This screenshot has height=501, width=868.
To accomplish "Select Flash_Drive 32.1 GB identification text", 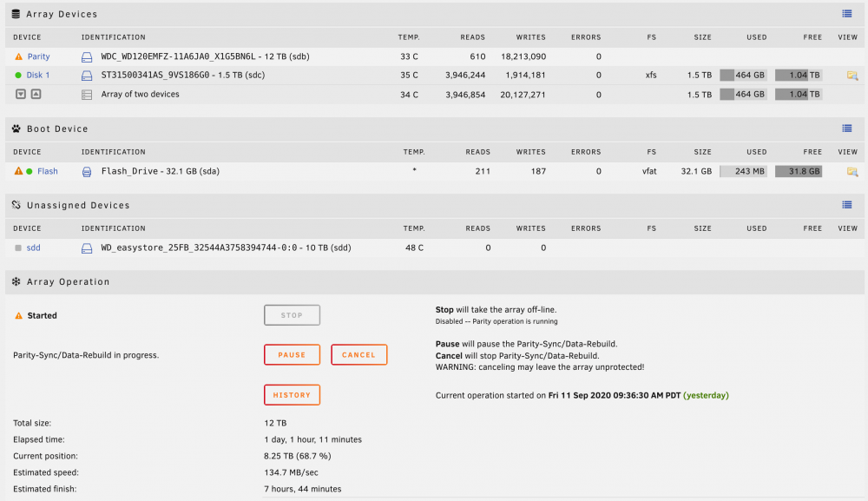I will (x=161, y=172).
